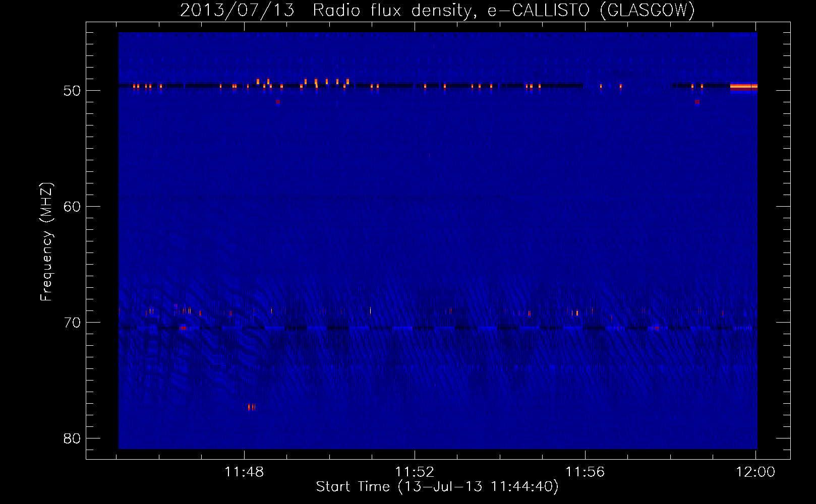Click the 12:00 time tick label
816x504 pixels.
tap(755, 472)
